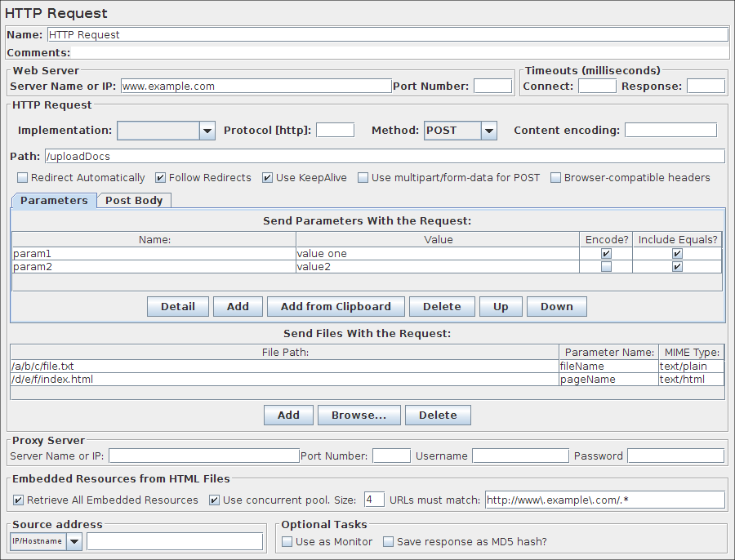Screen dimensions: 735x560
Task: Expand the Method POST dropdown
Action: (x=488, y=131)
